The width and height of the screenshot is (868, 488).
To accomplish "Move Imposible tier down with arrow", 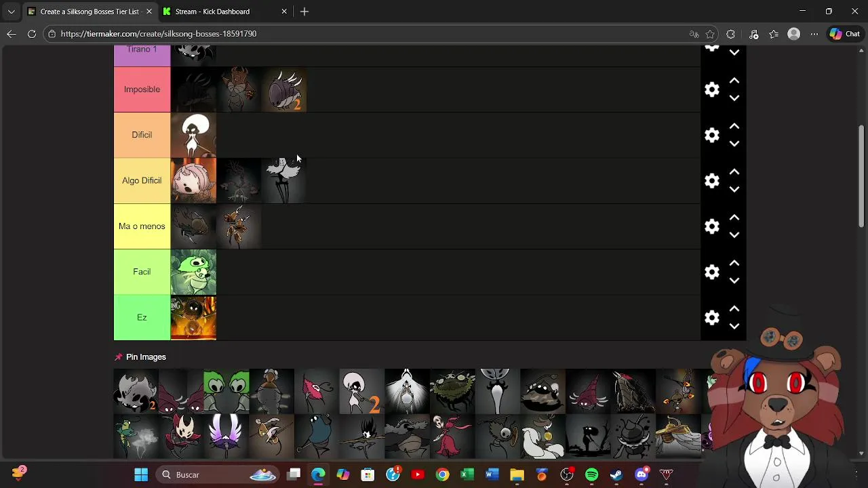I will [734, 98].
